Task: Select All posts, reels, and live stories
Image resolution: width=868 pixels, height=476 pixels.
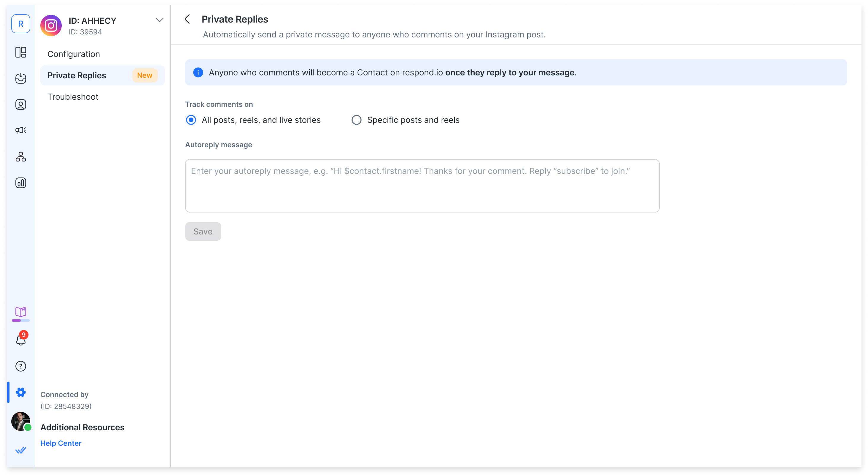Action: (191, 120)
